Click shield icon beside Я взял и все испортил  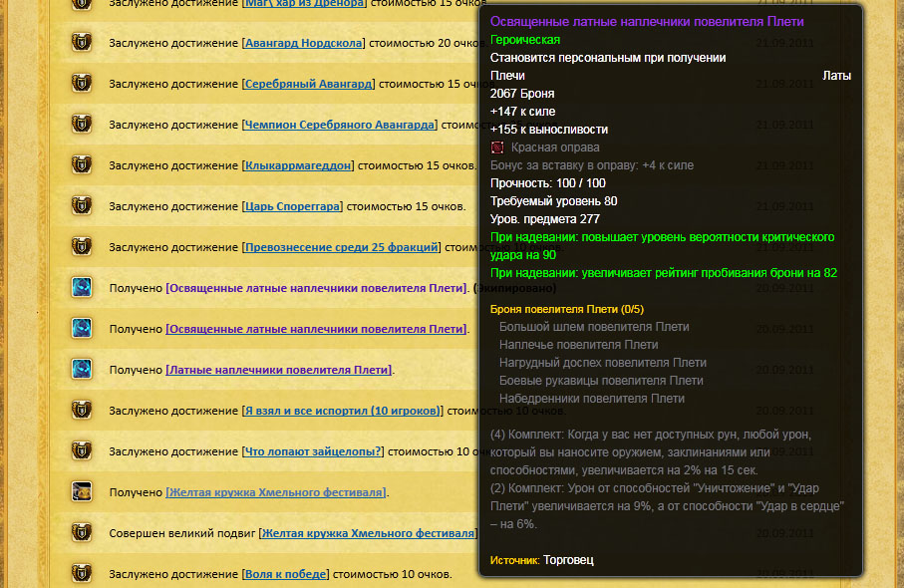[x=82, y=411]
